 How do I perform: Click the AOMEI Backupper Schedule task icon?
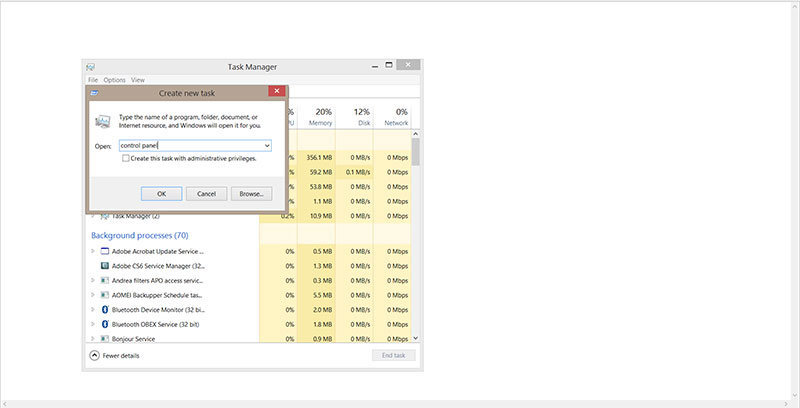pyautogui.click(x=105, y=295)
